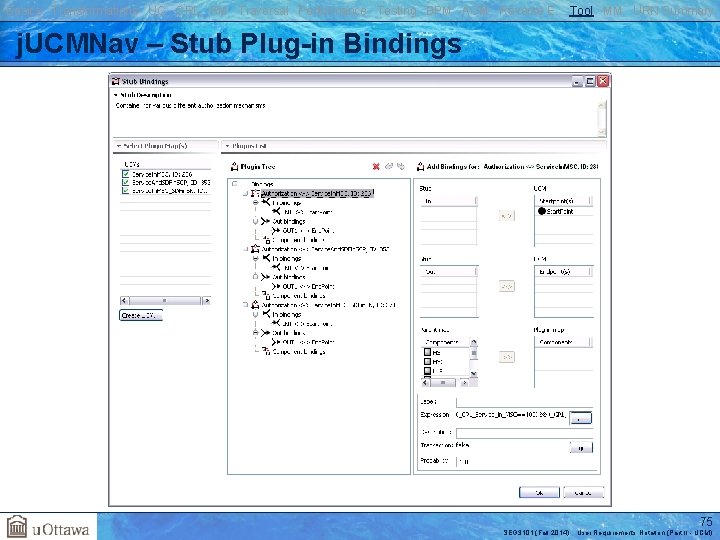Click the Out Bindings icon under the highlighted Authorization plugin
The width and height of the screenshot is (720, 540).
tap(265, 221)
